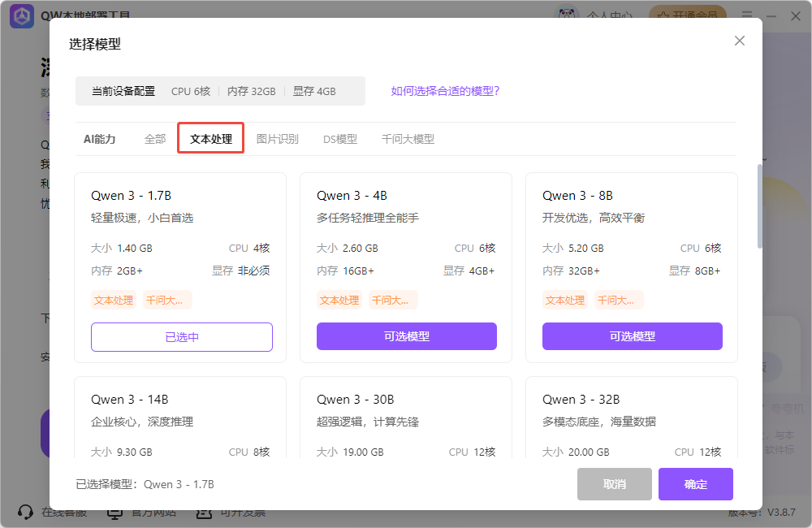812x528 pixels.
Task: Click the 超强逻辑，计算先锋 description
Action: pyautogui.click(x=368, y=422)
